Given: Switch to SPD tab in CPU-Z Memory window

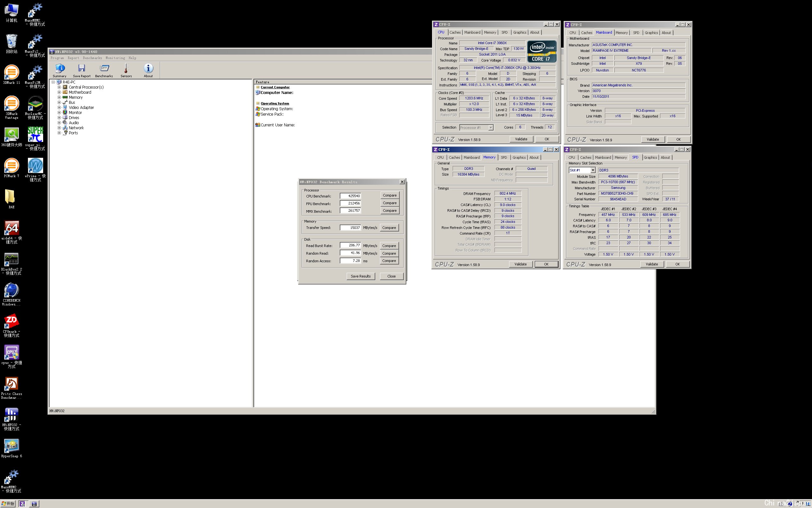Looking at the screenshot, I should click(x=504, y=157).
